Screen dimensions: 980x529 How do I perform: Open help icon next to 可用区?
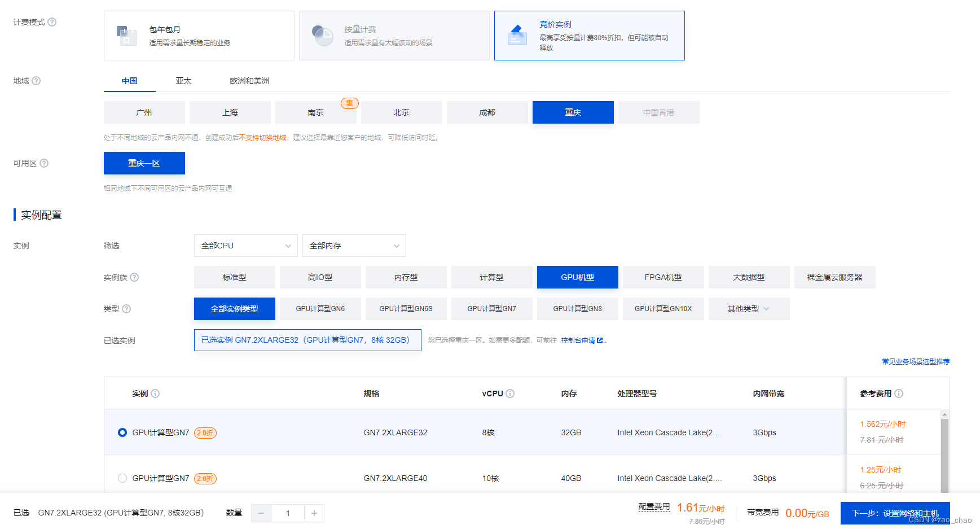click(44, 163)
